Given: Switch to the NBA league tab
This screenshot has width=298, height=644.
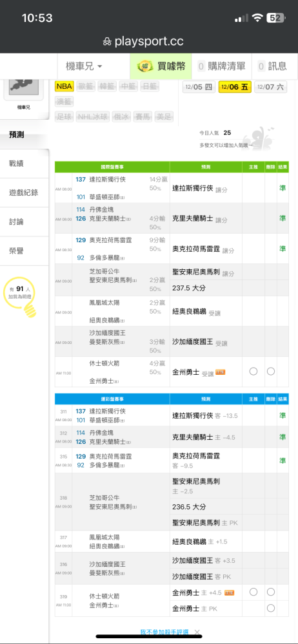Looking at the screenshot, I should (65, 86).
